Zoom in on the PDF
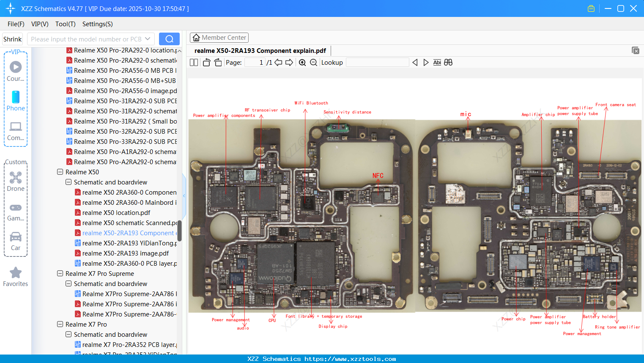This screenshot has width=644, height=363. coord(302,63)
